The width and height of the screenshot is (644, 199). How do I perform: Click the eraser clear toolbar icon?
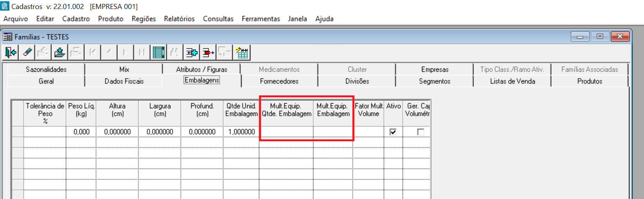(x=27, y=52)
